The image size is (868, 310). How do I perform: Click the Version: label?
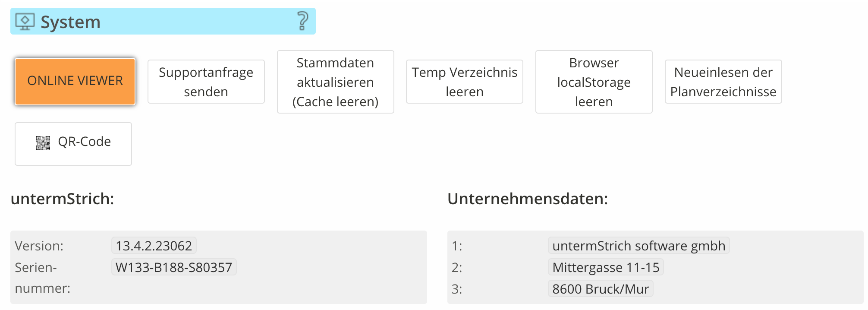(x=39, y=246)
